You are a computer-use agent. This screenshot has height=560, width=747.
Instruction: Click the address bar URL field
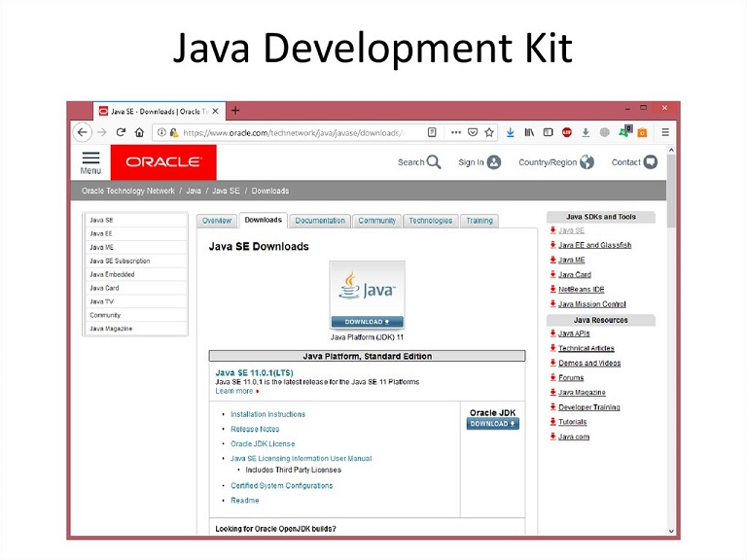tap(296, 132)
